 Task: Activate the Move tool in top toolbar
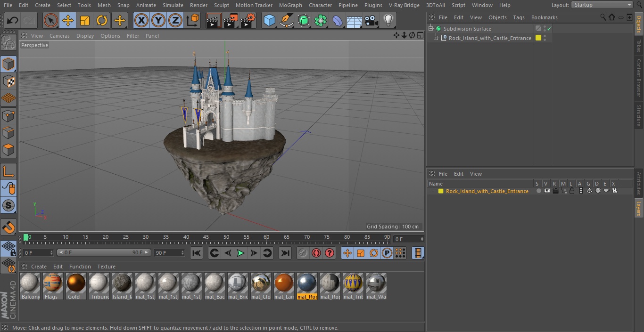pos(68,20)
